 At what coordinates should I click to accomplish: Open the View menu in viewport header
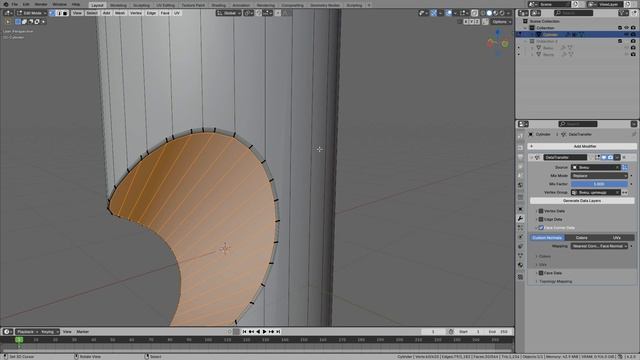(x=77, y=13)
